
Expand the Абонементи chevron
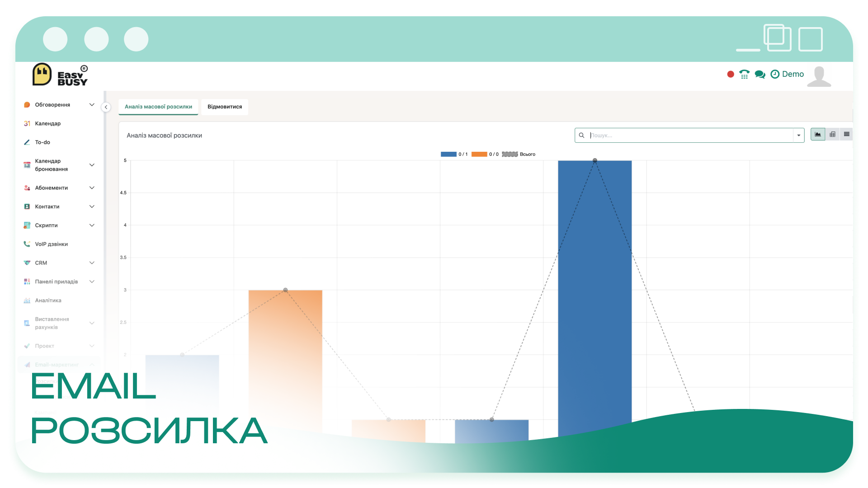tap(92, 188)
